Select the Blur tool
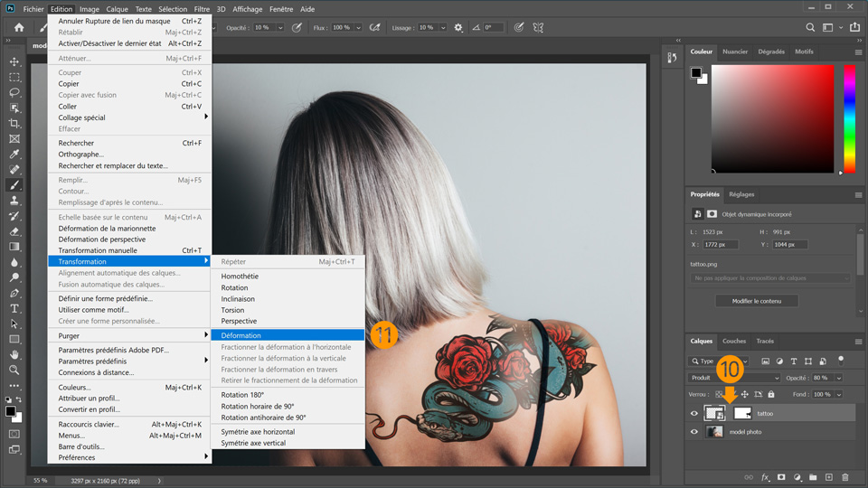This screenshot has width=868, height=488. tap(14, 262)
